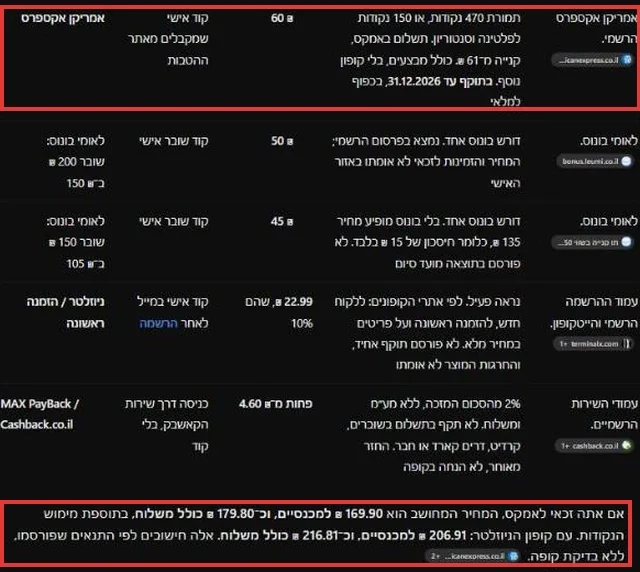Select the '45 ₪' savings value
640x572 pixels.
pos(282,221)
